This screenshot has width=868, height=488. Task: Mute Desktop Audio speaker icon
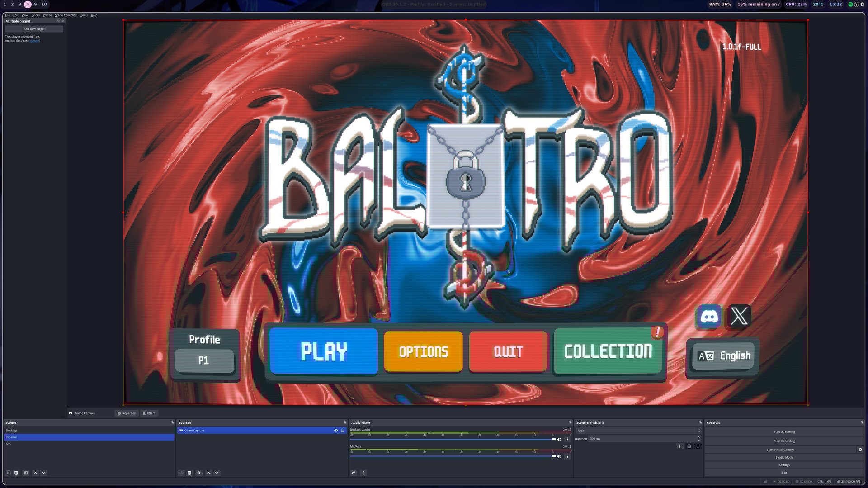(559, 439)
